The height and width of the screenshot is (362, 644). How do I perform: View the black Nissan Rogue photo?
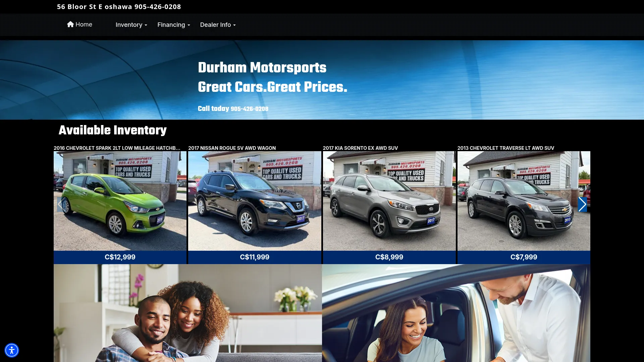coord(255,201)
